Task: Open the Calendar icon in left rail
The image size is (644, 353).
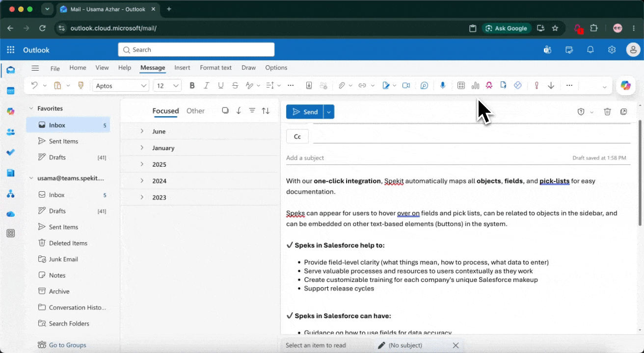Action: (x=10, y=91)
